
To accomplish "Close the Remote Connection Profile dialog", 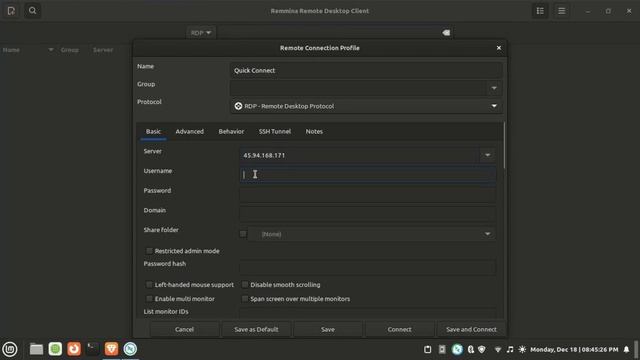I will click(499, 48).
